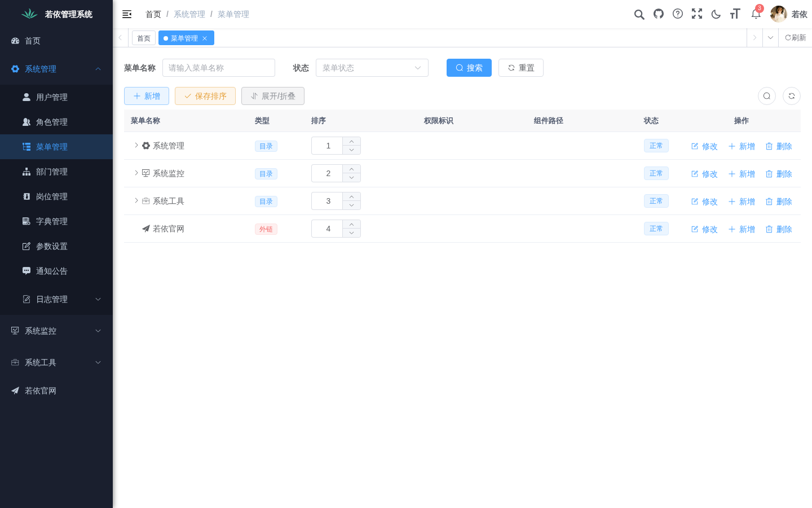This screenshot has width=812, height=508.
Task: Switch to dark mode via moon icon
Action: [716, 14]
